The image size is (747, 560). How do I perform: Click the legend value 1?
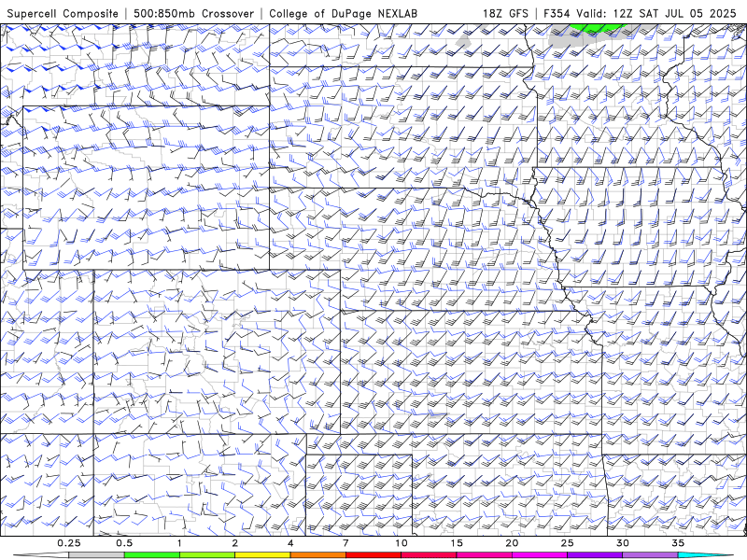[179, 543]
